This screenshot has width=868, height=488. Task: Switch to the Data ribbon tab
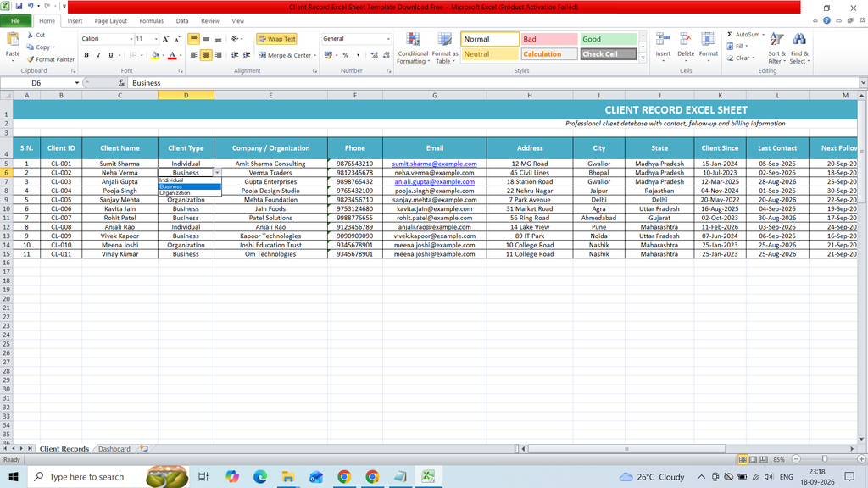coord(182,21)
